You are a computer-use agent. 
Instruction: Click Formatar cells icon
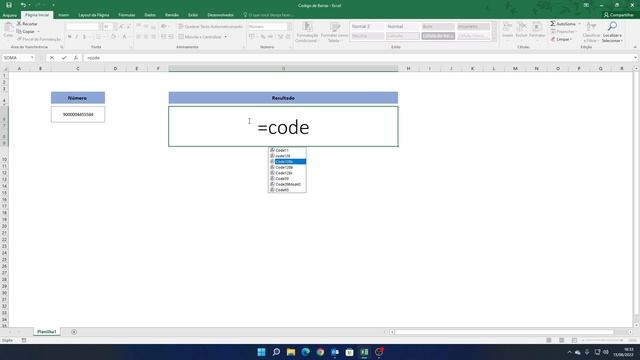(x=537, y=30)
